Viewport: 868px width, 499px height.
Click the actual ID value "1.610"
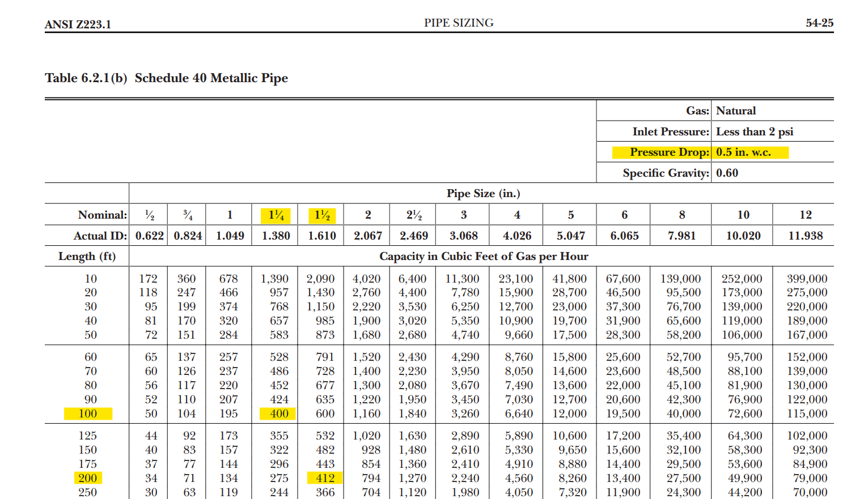coord(322,236)
